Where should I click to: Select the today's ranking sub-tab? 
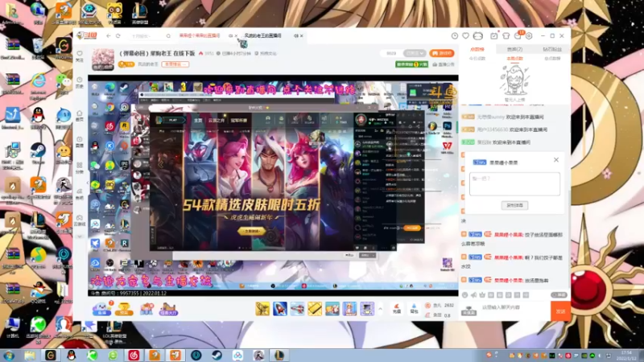[x=477, y=59]
